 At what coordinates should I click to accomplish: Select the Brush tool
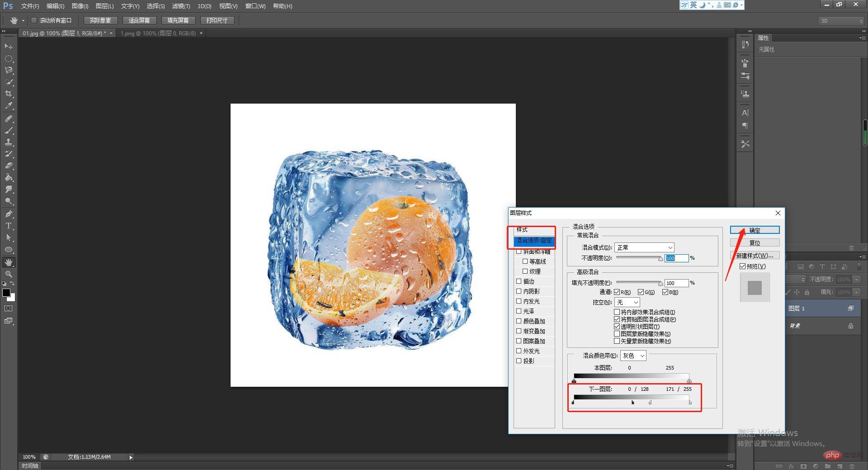coord(9,130)
